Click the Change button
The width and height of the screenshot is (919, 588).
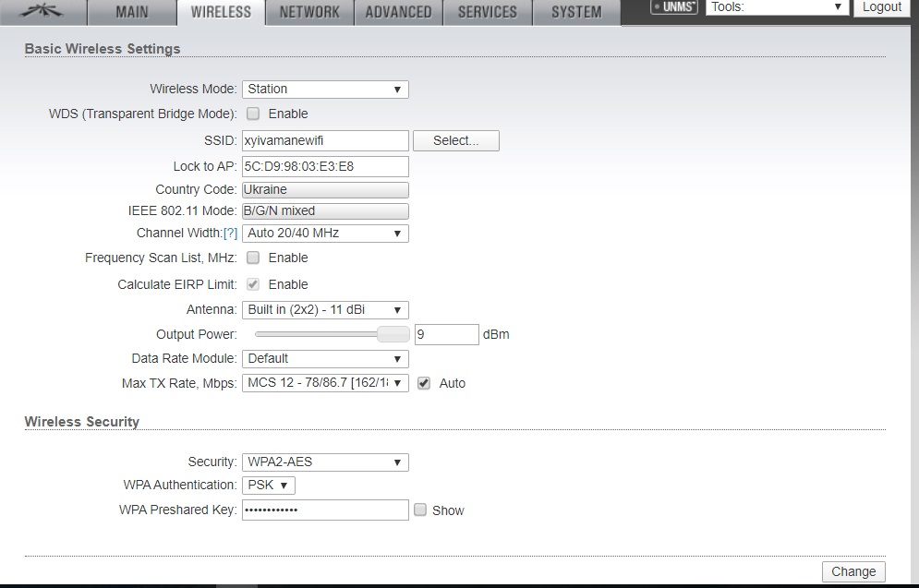coord(853,571)
